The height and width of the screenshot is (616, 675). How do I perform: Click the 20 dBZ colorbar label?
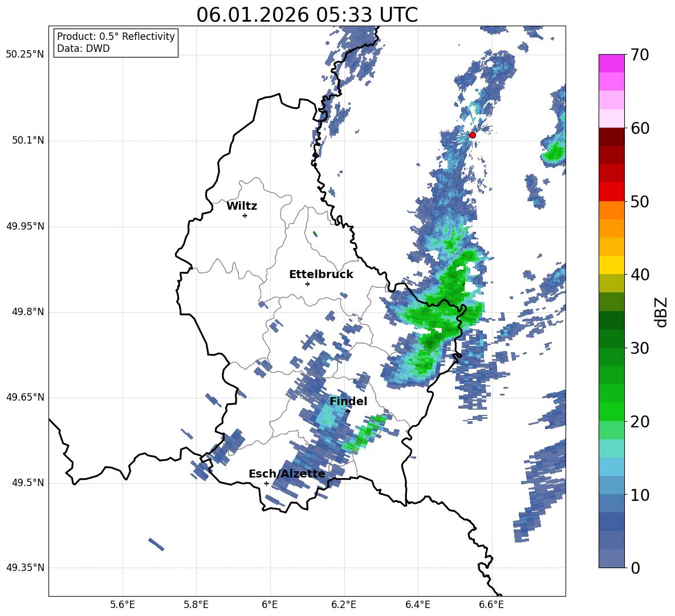640,422
